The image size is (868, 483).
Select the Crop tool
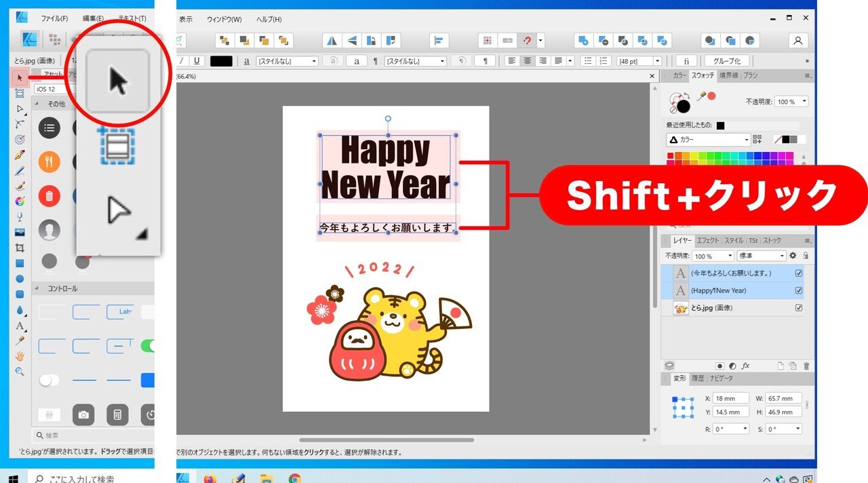pos(20,246)
